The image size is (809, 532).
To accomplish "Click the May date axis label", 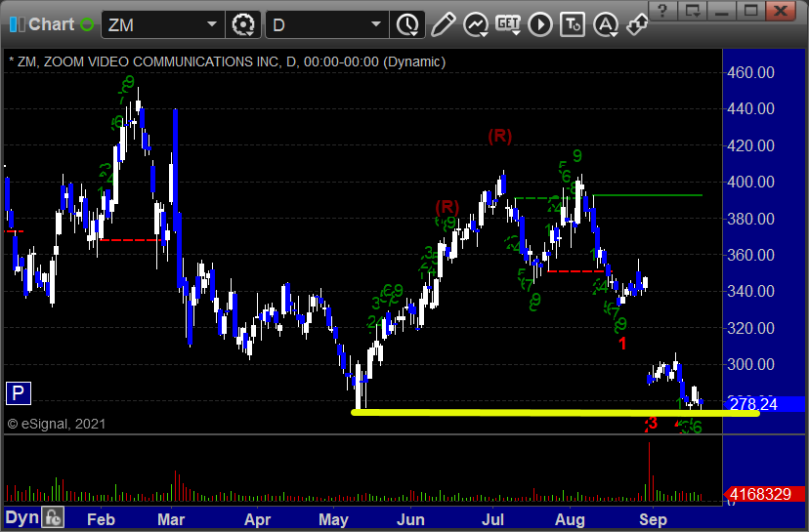I will (333, 519).
